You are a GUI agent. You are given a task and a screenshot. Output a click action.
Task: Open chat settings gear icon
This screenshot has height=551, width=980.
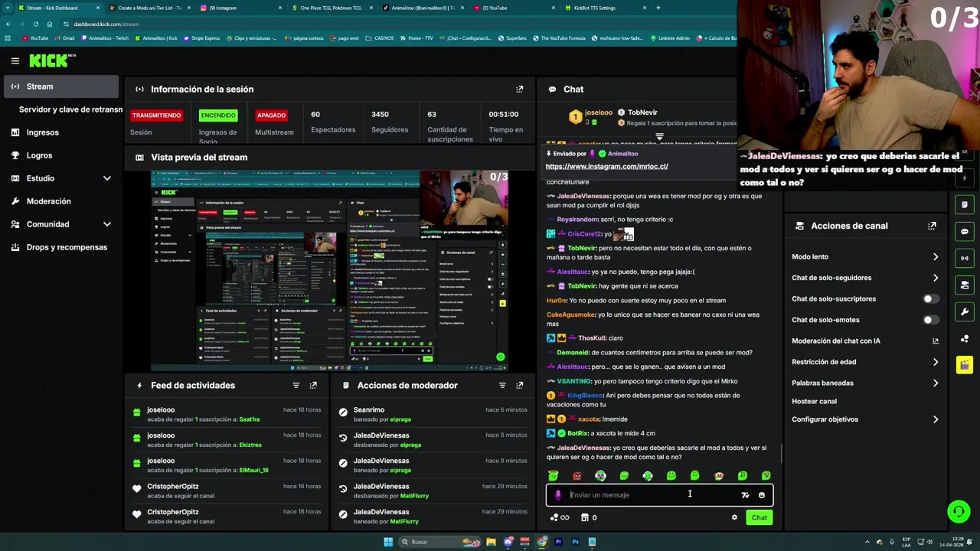[734, 517]
